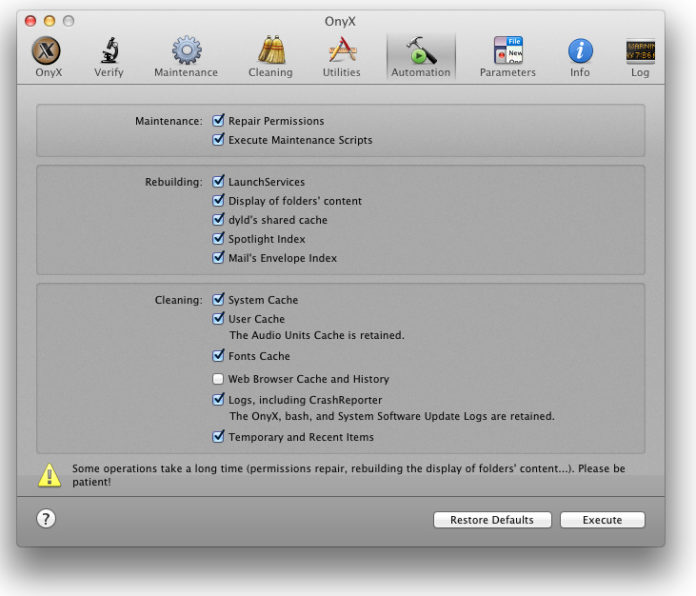This screenshot has width=696, height=596.
Task: Toggle Mail's Envelope Index checkbox
Action: click(218, 258)
